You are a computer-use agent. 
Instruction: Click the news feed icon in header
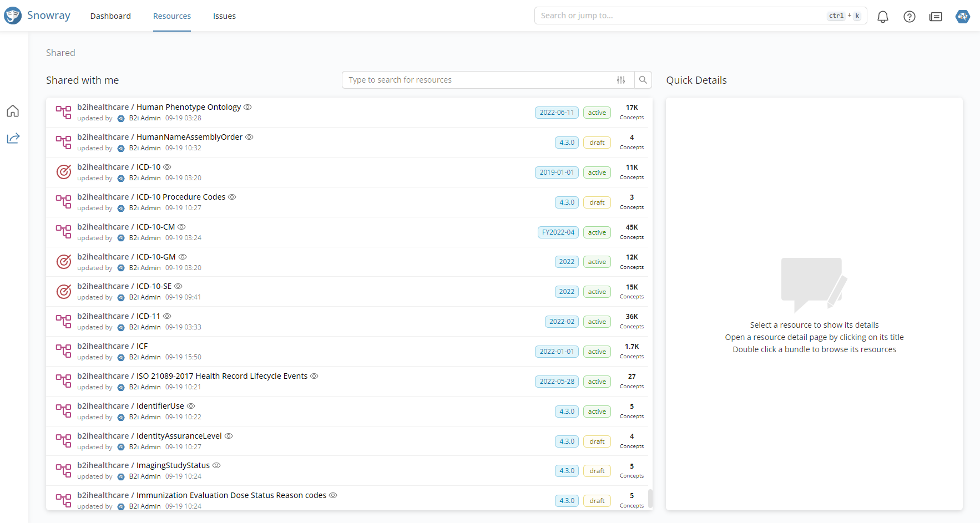pyautogui.click(x=936, y=17)
